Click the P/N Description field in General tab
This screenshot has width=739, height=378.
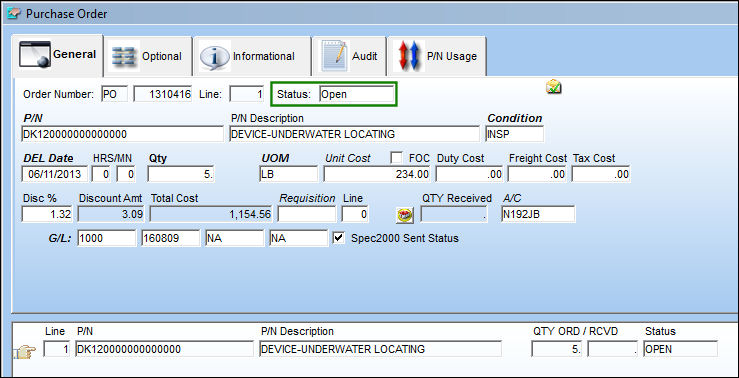pyautogui.click(x=354, y=134)
